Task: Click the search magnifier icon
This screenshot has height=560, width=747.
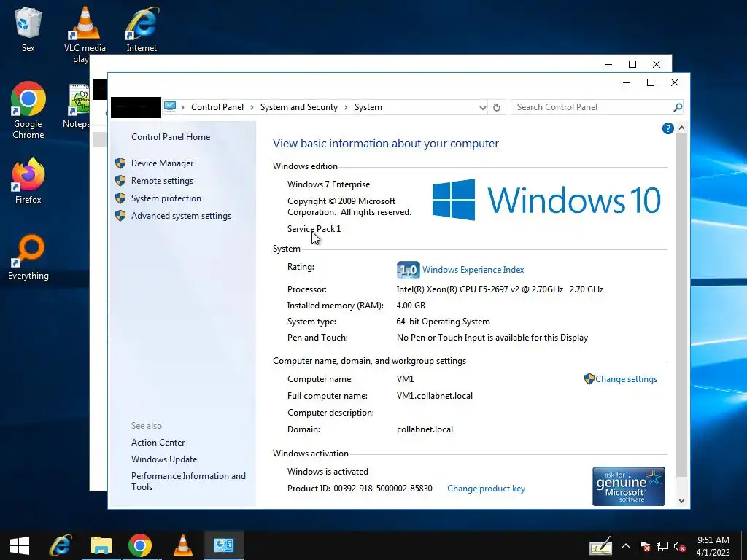Action: pos(678,107)
